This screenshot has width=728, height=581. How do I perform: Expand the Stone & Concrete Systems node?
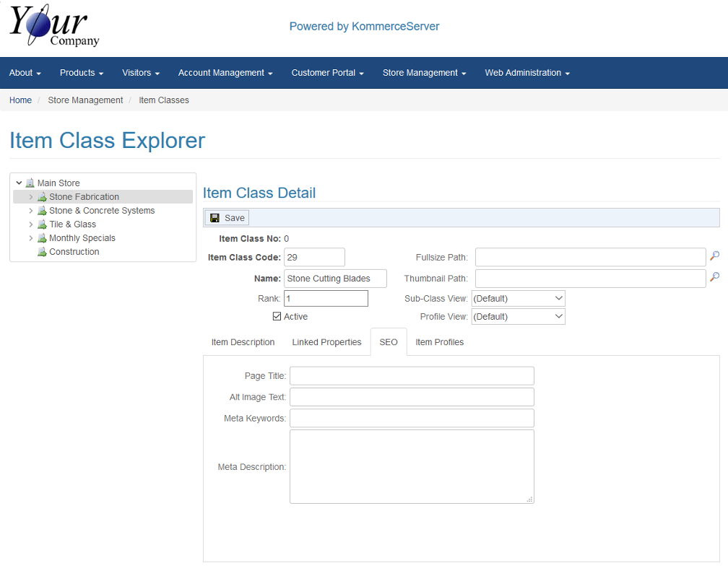tap(30, 211)
